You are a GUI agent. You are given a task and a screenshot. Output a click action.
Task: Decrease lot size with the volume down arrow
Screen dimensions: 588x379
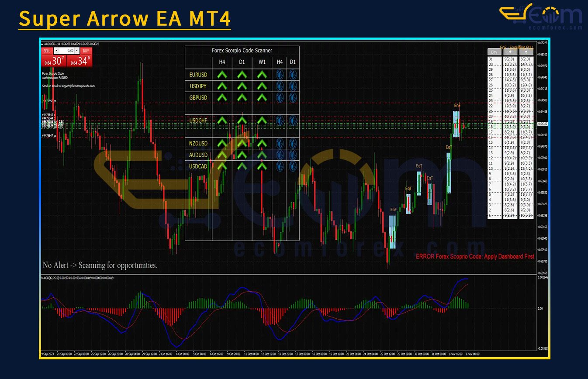point(56,51)
